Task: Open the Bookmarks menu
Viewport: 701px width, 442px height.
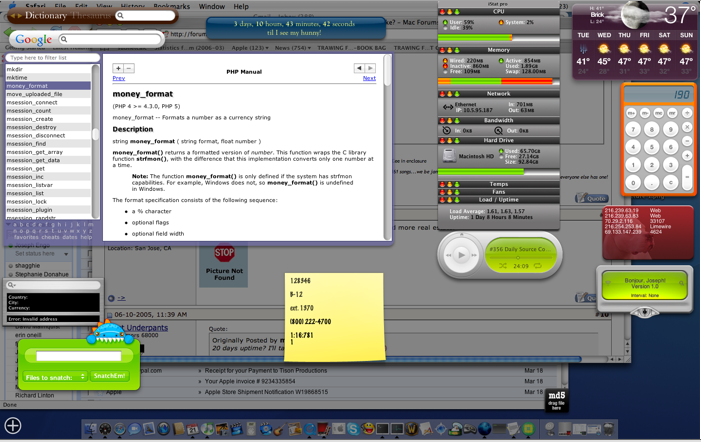Action: point(171,6)
